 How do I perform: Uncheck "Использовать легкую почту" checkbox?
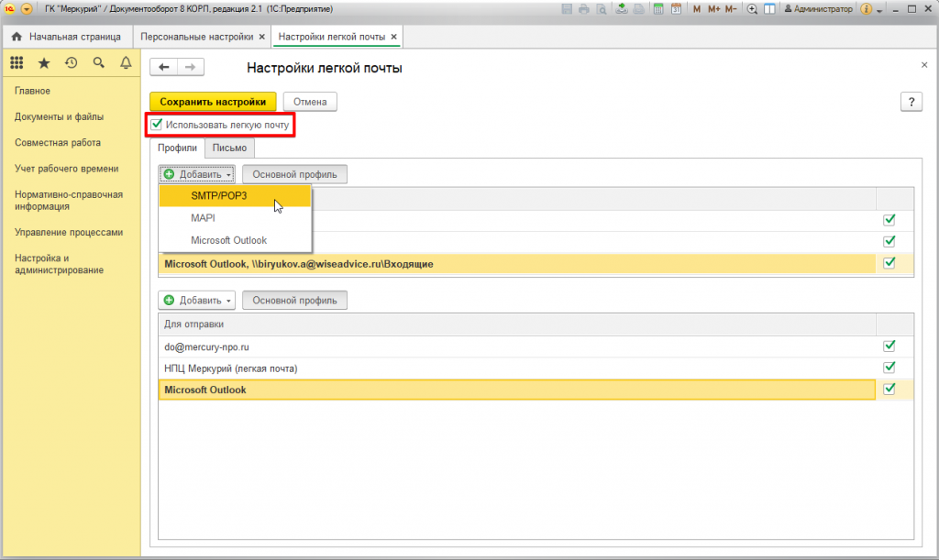click(x=157, y=125)
